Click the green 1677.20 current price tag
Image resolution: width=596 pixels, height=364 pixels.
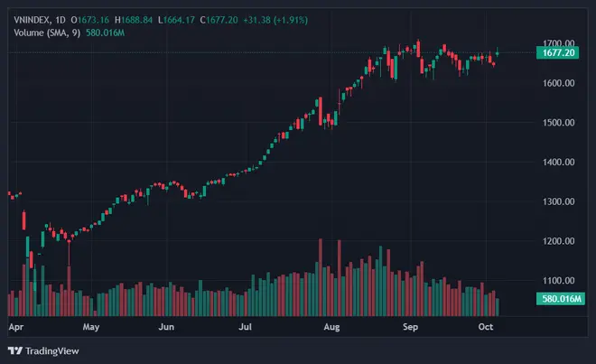[x=560, y=54]
